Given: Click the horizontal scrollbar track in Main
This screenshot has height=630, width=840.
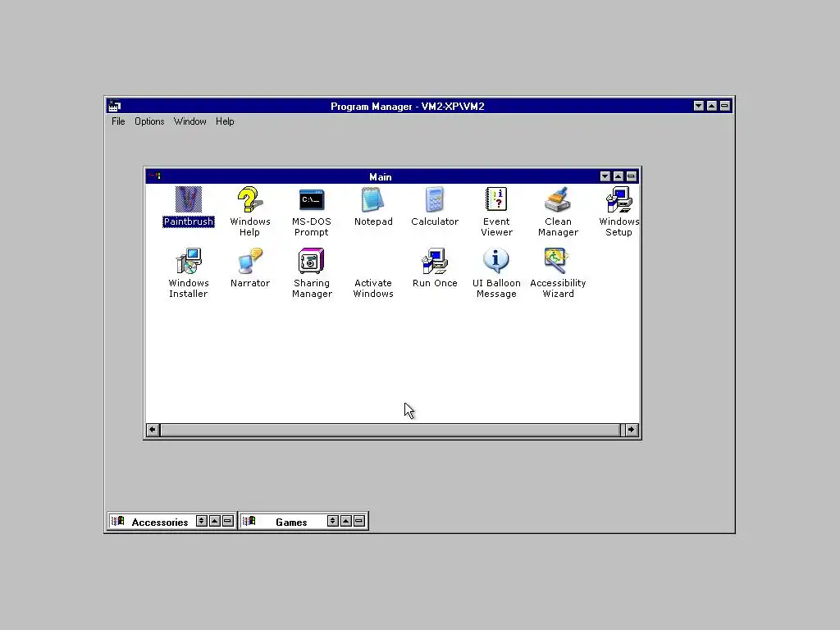Looking at the screenshot, I should [390, 430].
